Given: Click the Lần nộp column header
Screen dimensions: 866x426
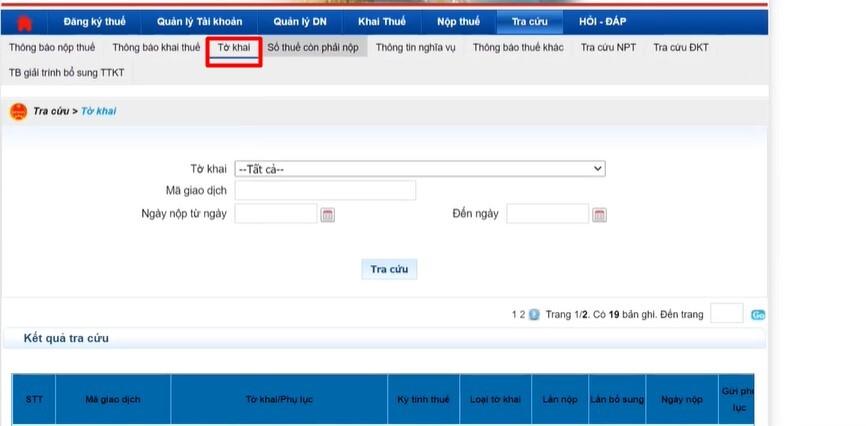Looking at the screenshot, I should 560,399.
